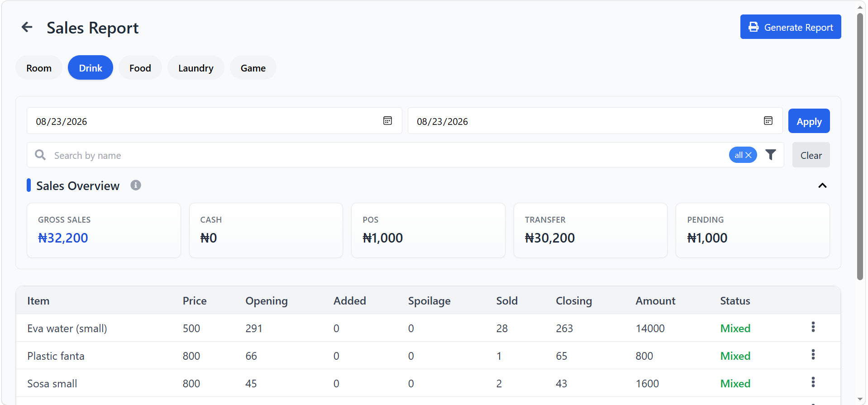Click Mixed status for Plastic fanta
Image resolution: width=868 pixels, height=405 pixels.
[735, 356]
